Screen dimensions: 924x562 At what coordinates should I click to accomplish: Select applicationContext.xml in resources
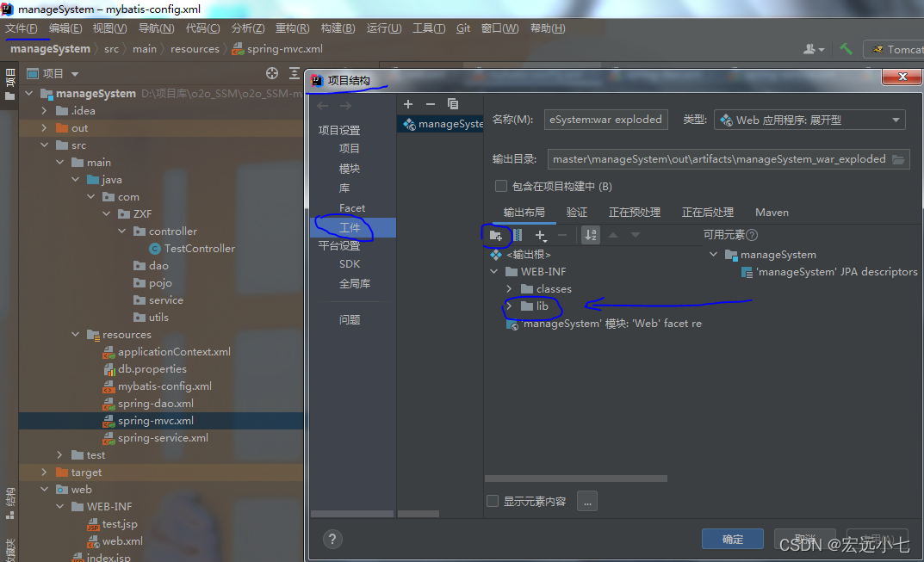click(167, 352)
